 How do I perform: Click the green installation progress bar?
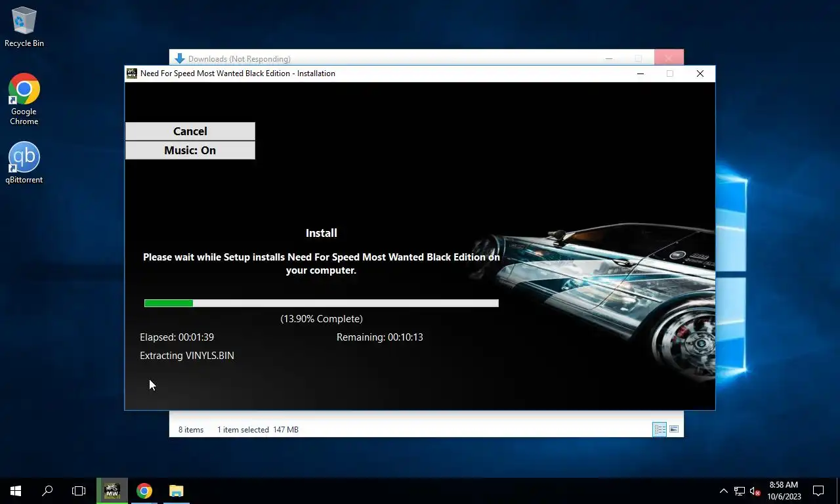(322, 303)
